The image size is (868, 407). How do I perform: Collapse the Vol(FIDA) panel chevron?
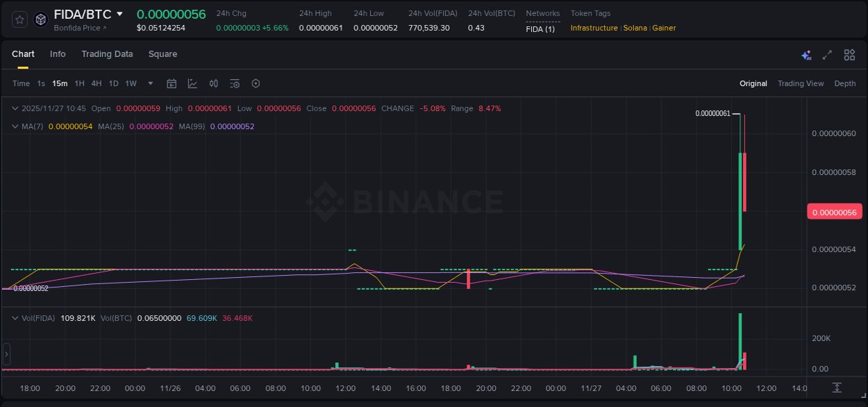[x=15, y=318]
